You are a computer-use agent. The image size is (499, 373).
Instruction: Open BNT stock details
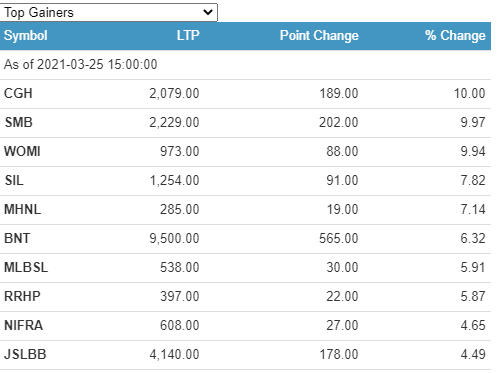pyautogui.click(x=17, y=238)
